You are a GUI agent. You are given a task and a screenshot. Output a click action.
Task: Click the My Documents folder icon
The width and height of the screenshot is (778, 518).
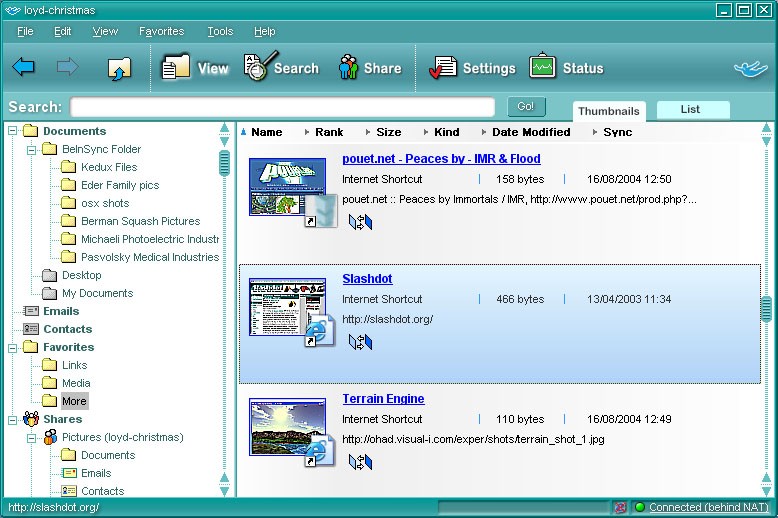50,293
